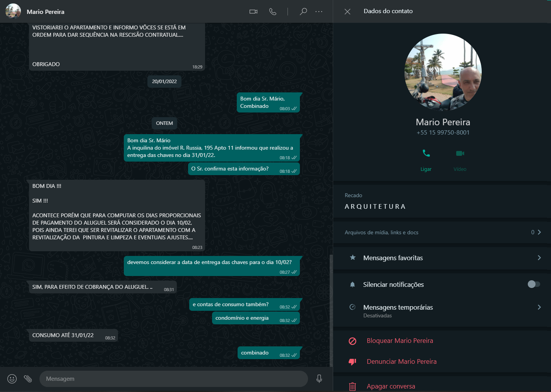Screen dimensions: 551x392
Task: Start a voice call from chat header
Action: (273, 12)
